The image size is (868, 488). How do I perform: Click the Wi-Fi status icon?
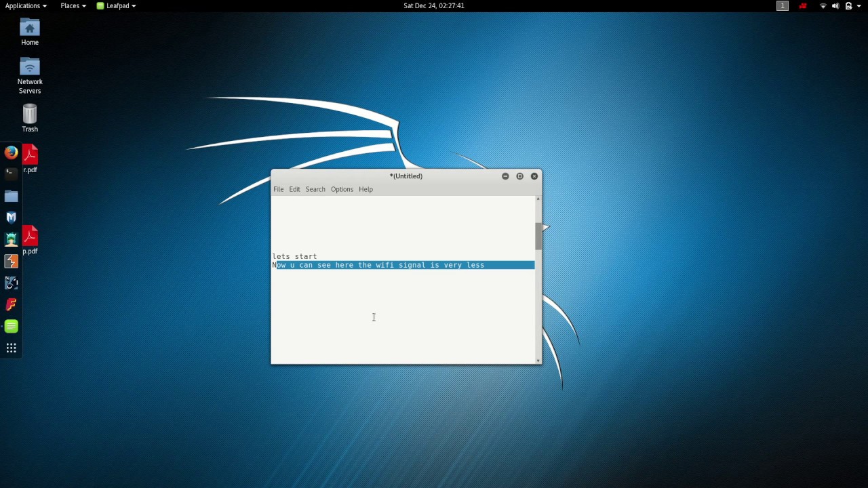823,5
